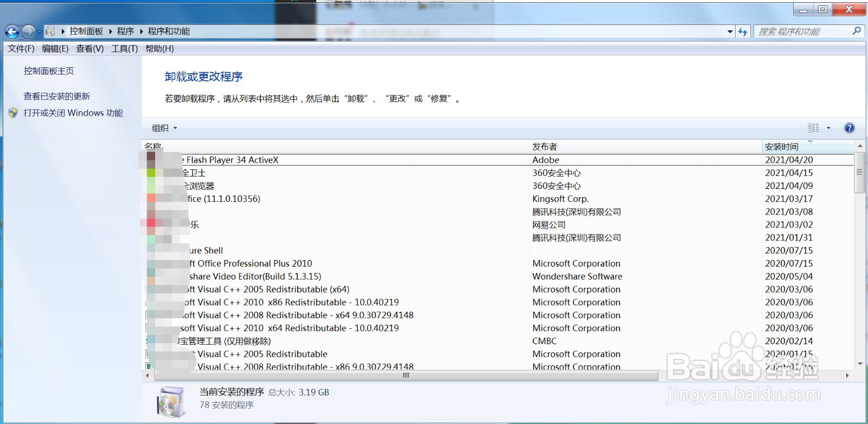Click the vertical scrollbar thumb
The image size is (868, 424).
[860, 173]
